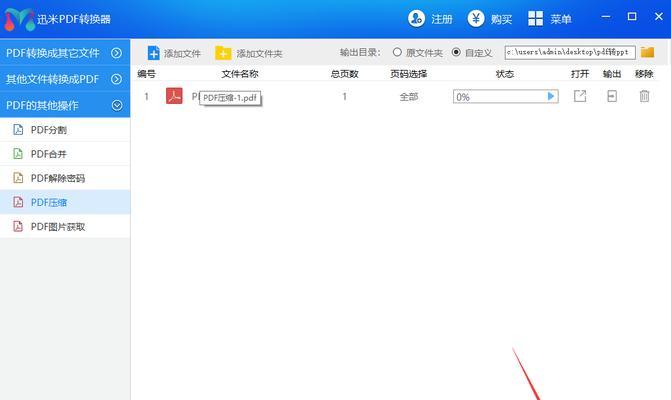The width and height of the screenshot is (671, 400).
Task: Select the 自定义 radio button
Action: tap(456, 52)
